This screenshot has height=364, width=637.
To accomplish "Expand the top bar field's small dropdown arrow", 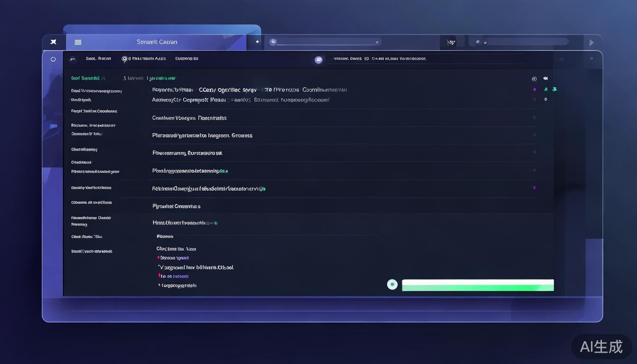I will point(377,42).
